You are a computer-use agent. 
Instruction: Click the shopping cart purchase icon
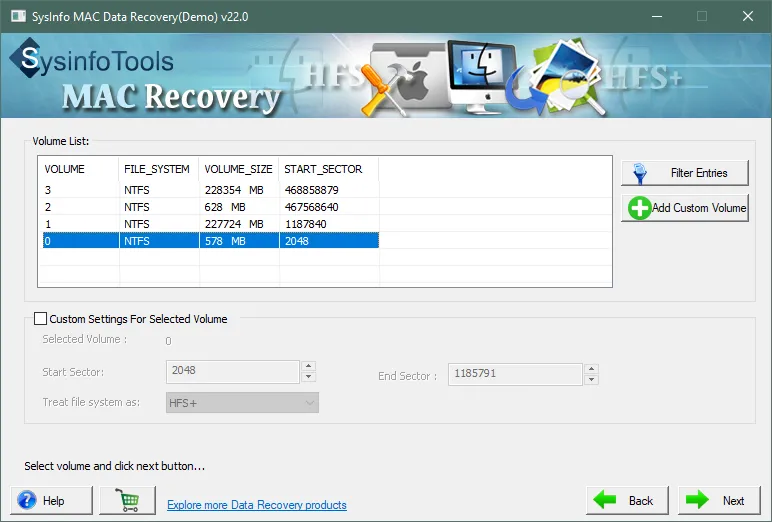pyautogui.click(x=127, y=500)
